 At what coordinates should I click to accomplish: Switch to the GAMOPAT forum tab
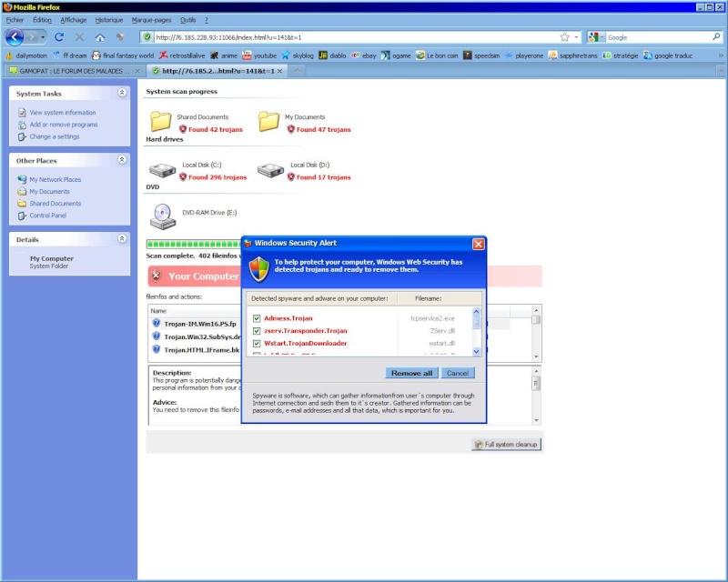click(75, 71)
